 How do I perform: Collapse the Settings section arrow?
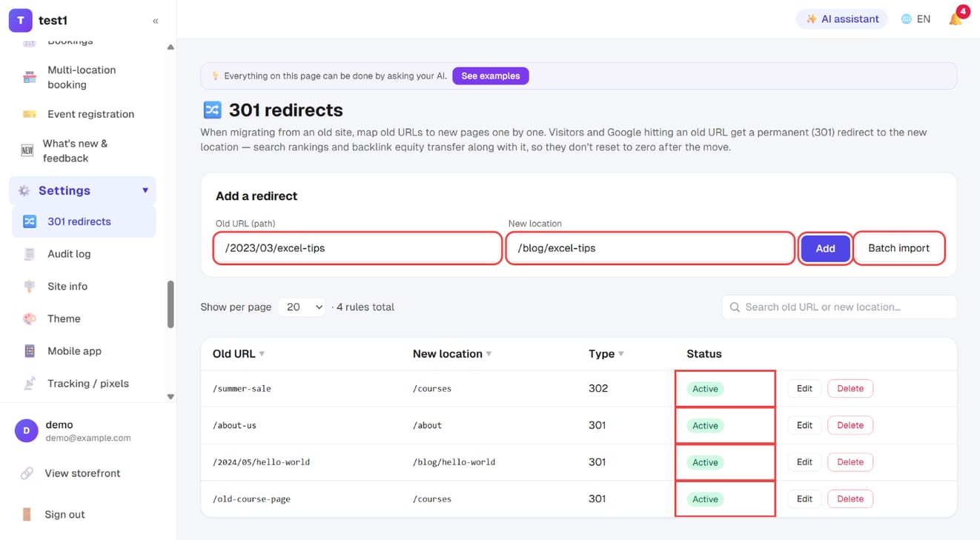pyautogui.click(x=145, y=190)
